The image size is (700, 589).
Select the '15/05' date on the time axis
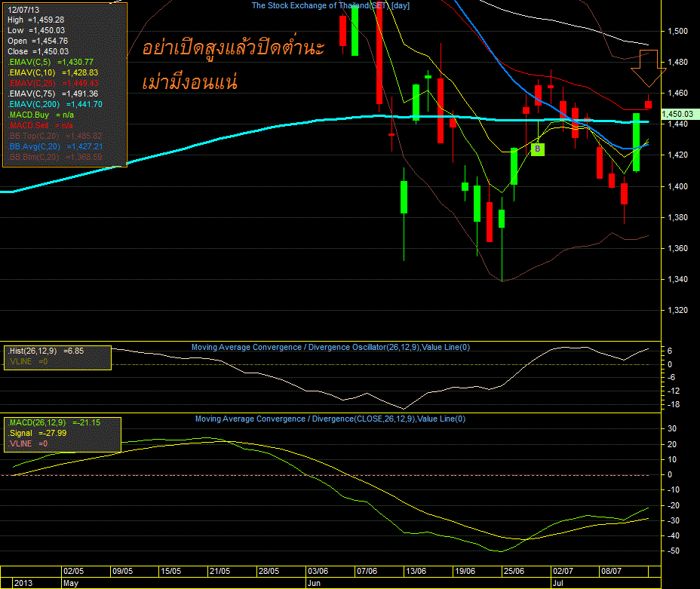point(170,571)
